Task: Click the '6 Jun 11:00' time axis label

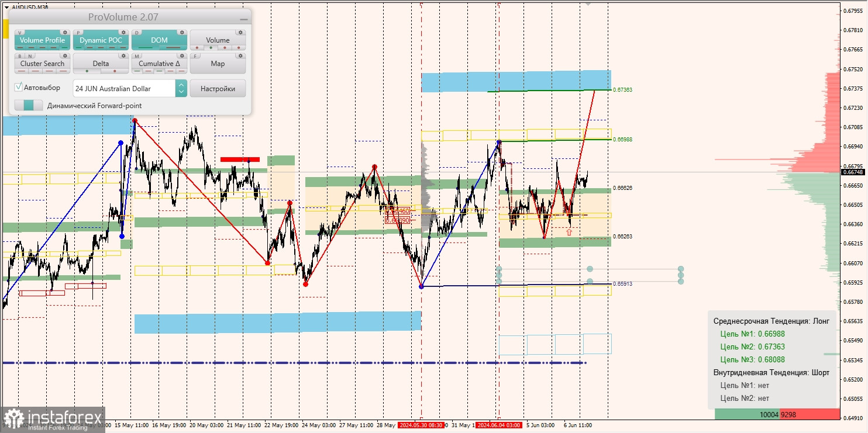Action: pos(578,425)
